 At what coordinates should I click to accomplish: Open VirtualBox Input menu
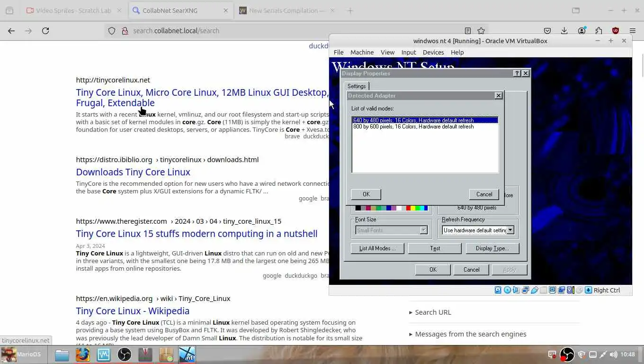pyautogui.click(x=409, y=52)
